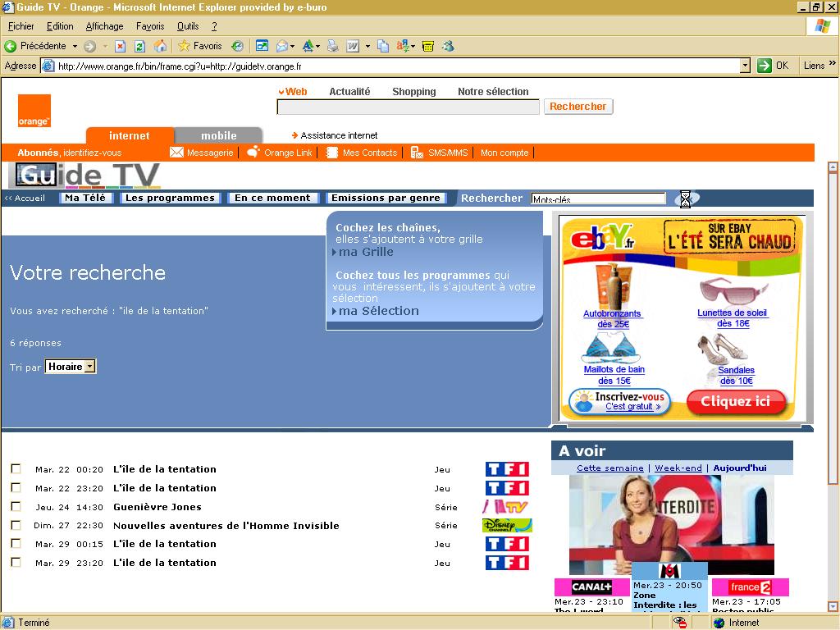Click the web search input field
This screenshot has height=630, width=840.
pyautogui.click(x=409, y=107)
